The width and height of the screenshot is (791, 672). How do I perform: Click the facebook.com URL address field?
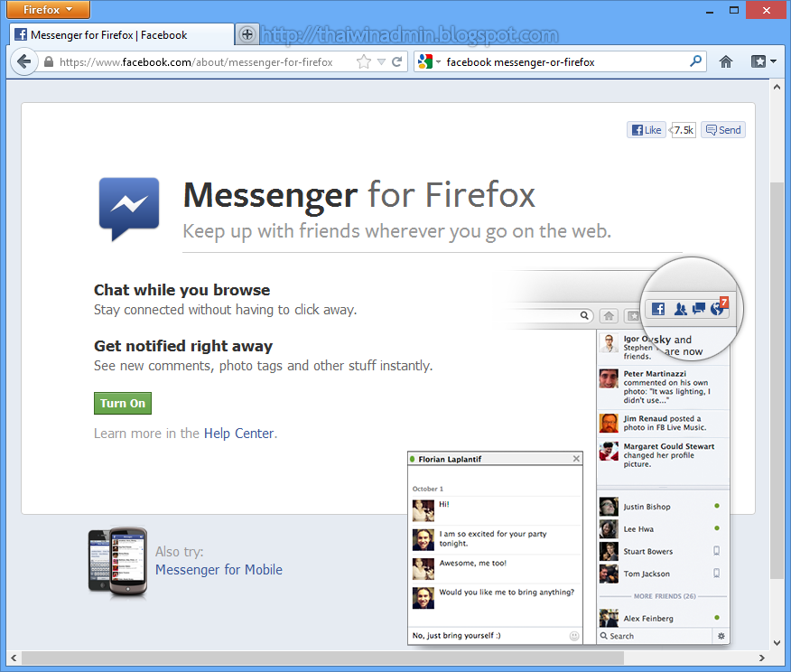(196, 62)
